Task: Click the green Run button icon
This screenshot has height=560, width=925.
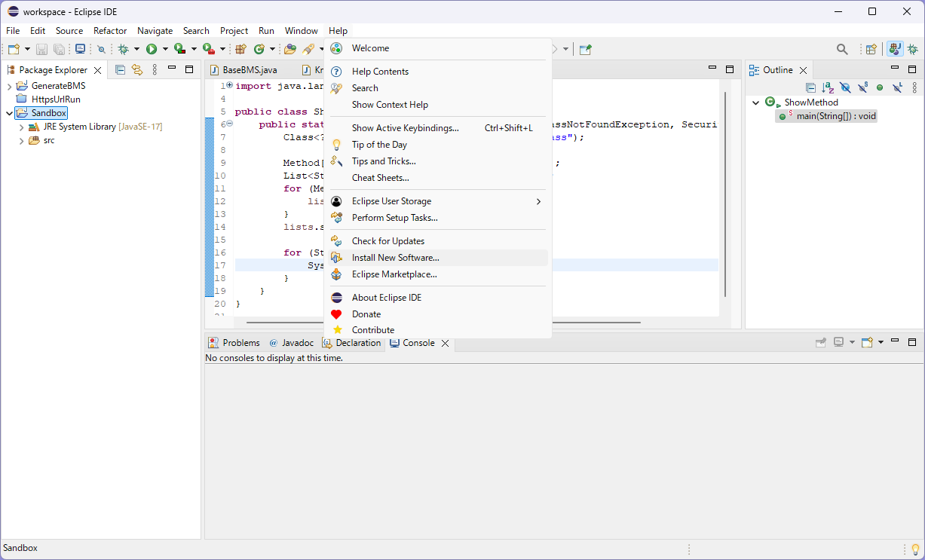Action: 152,49
